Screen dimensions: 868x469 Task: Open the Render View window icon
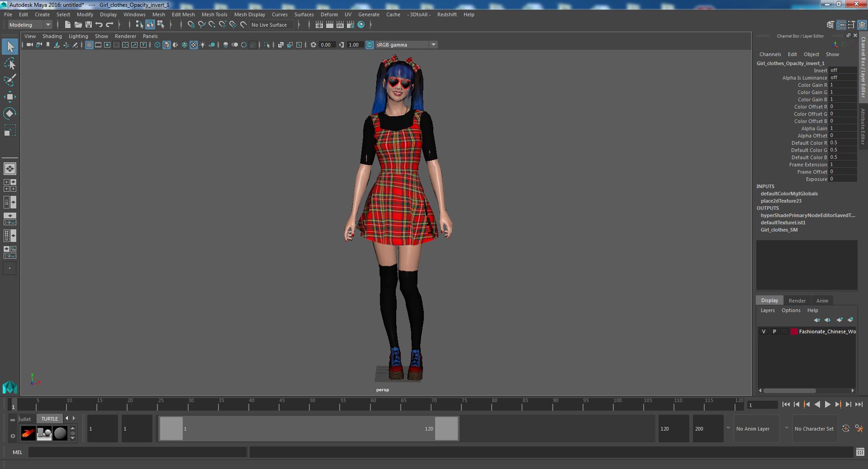pos(319,25)
